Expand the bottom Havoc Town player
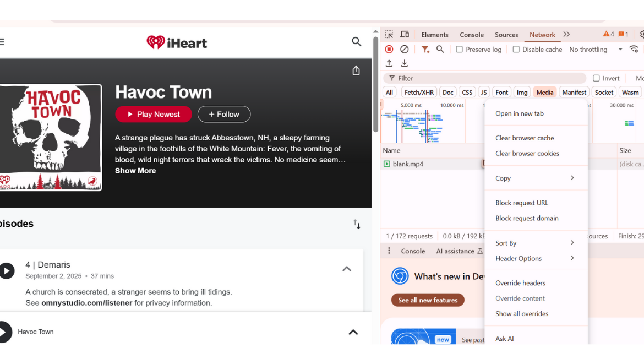This screenshot has height=364, width=644. tap(353, 332)
